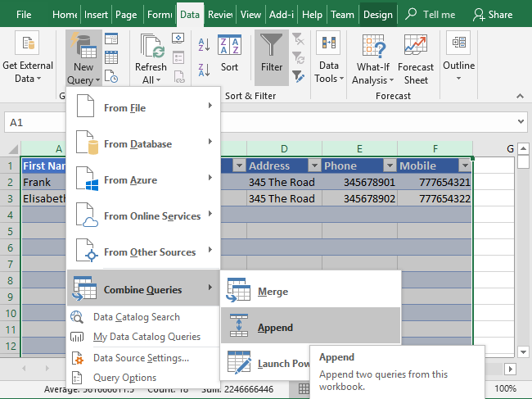The image size is (532, 399).
Task: Click the Forecast Sheet button
Action: coord(416,58)
